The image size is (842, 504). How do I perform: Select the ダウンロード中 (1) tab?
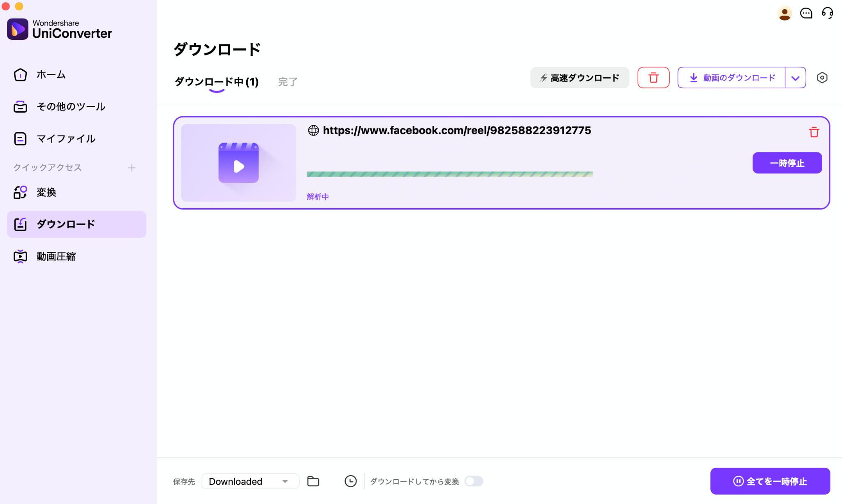tap(215, 82)
